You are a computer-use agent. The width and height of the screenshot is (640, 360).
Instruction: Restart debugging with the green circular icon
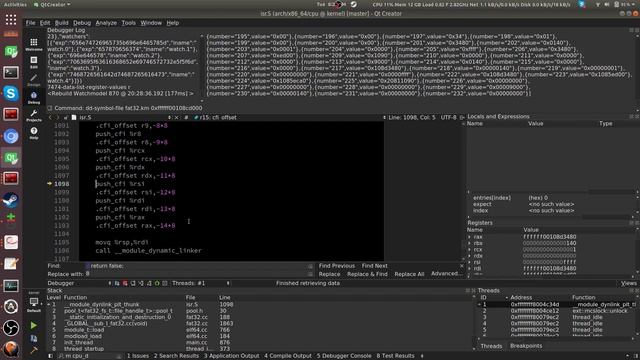click(x=157, y=283)
